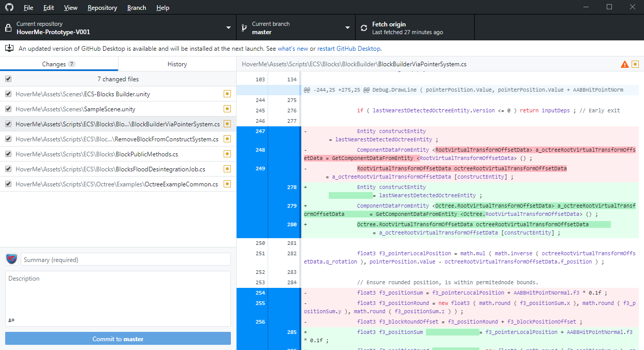
Task: Click the restart GitHub Desktop link
Action: (x=349, y=49)
